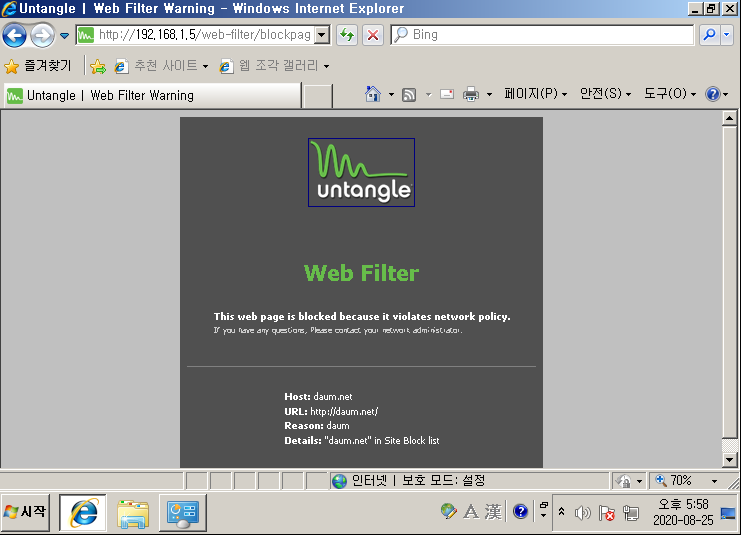Screen dimensions: 741x535
Task: Click the RSS feeds icon
Action: [x=409, y=95]
